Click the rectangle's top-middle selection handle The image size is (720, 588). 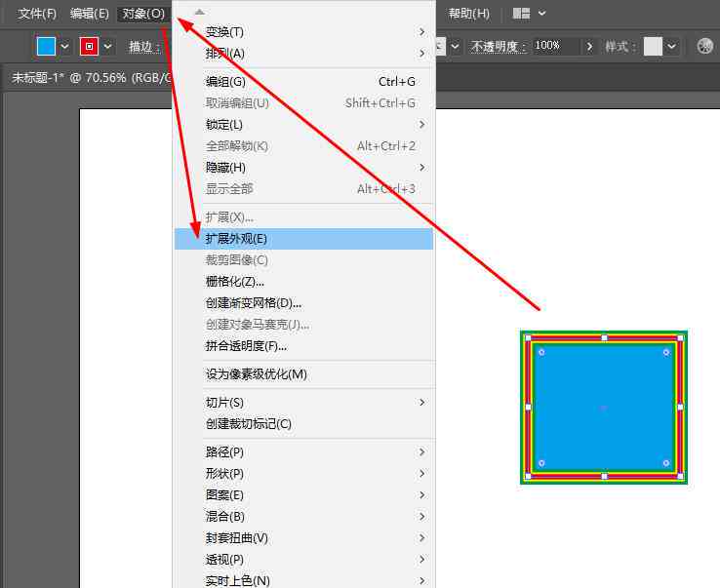pyautogui.click(x=604, y=337)
